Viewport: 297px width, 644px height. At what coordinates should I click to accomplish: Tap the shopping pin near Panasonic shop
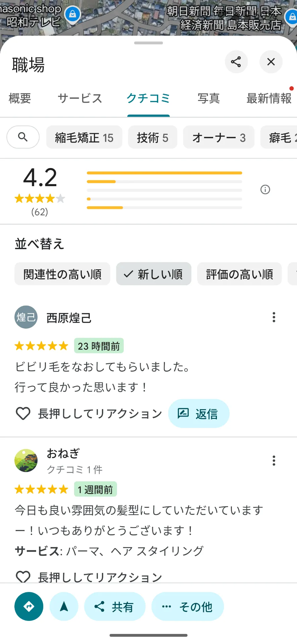(x=72, y=14)
